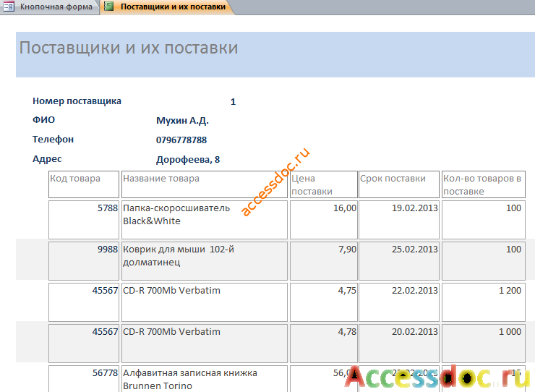The height and width of the screenshot is (392, 535).
Task: Select product code 56778
Action: (x=84, y=379)
